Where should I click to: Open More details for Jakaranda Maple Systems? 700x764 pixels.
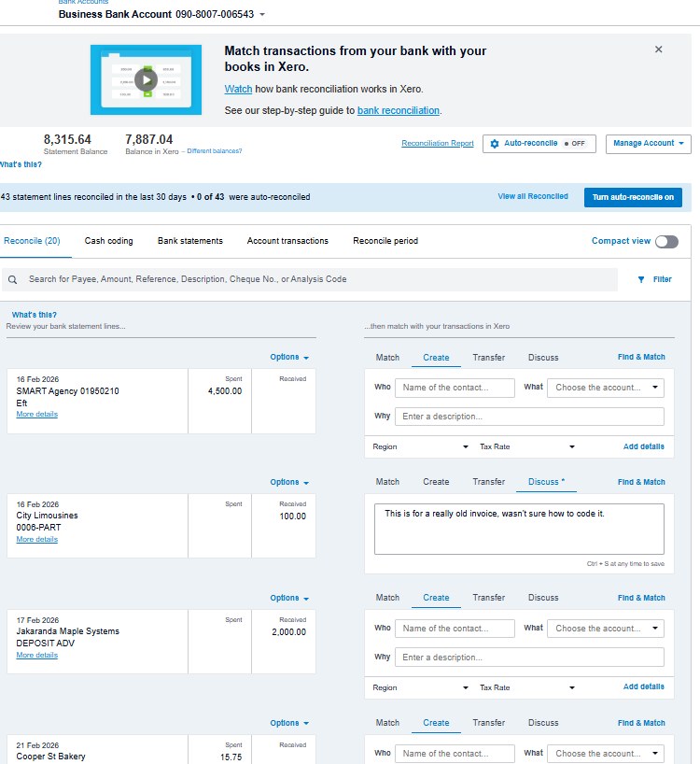(36, 656)
